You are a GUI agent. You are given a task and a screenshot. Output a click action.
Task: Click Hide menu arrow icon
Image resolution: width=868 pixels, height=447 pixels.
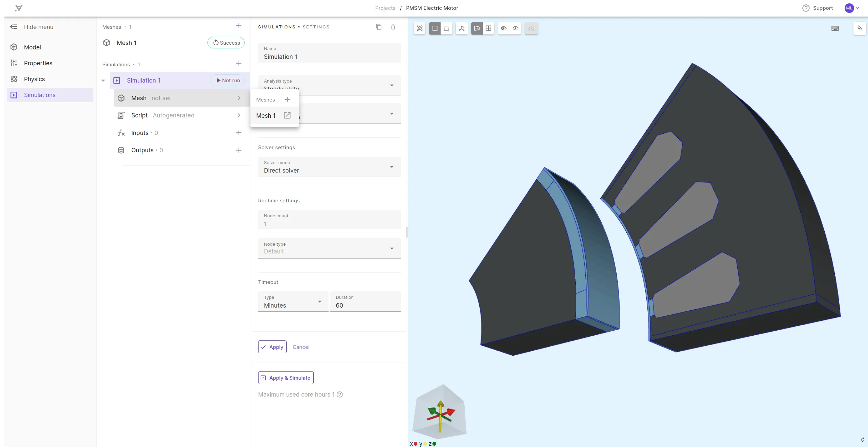14,27
